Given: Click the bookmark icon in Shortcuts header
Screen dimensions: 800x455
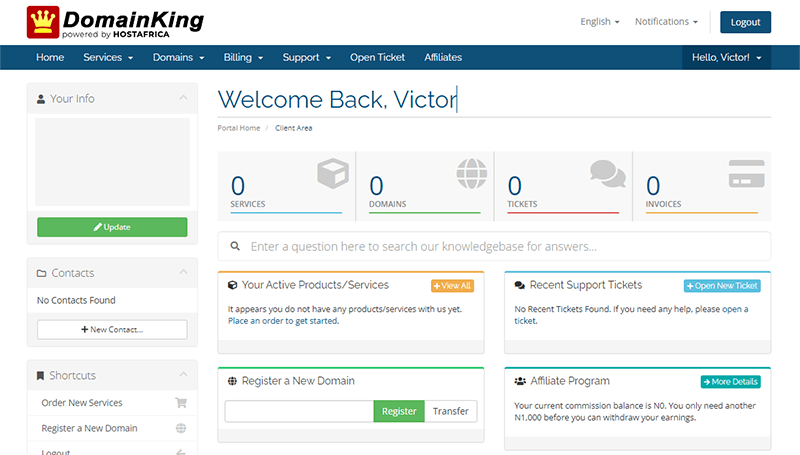Looking at the screenshot, I should click(x=40, y=376).
